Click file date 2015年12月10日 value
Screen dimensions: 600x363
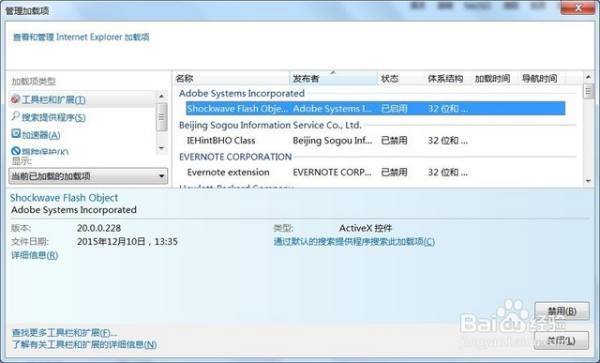(x=127, y=241)
